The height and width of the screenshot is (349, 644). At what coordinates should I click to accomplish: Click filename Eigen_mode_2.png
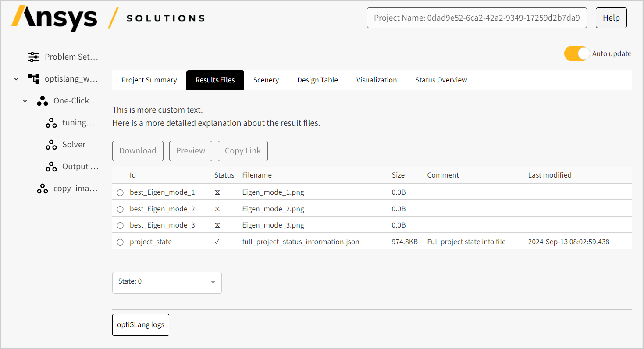coord(273,209)
